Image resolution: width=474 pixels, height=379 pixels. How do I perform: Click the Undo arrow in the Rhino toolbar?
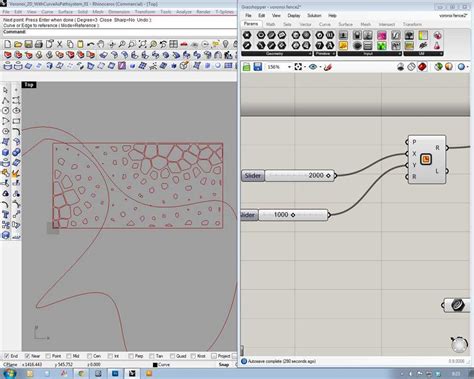(x=90, y=44)
